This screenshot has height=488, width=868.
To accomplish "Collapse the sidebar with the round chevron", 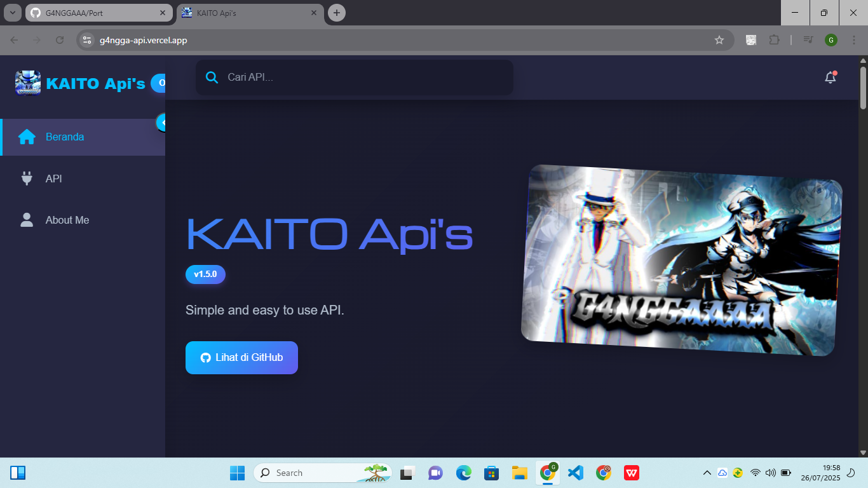I will coord(164,123).
